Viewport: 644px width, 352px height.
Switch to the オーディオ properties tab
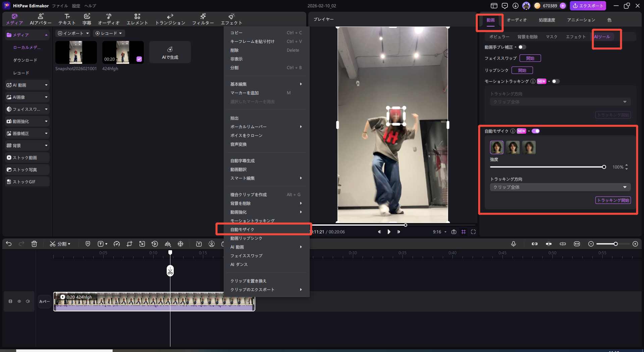coord(517,20)
